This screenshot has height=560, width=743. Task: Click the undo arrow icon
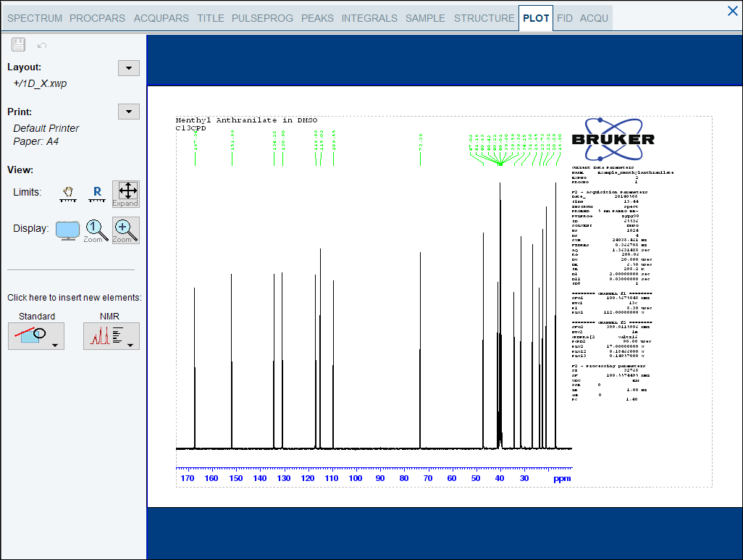pyautogui.click(x=42, y=46)
